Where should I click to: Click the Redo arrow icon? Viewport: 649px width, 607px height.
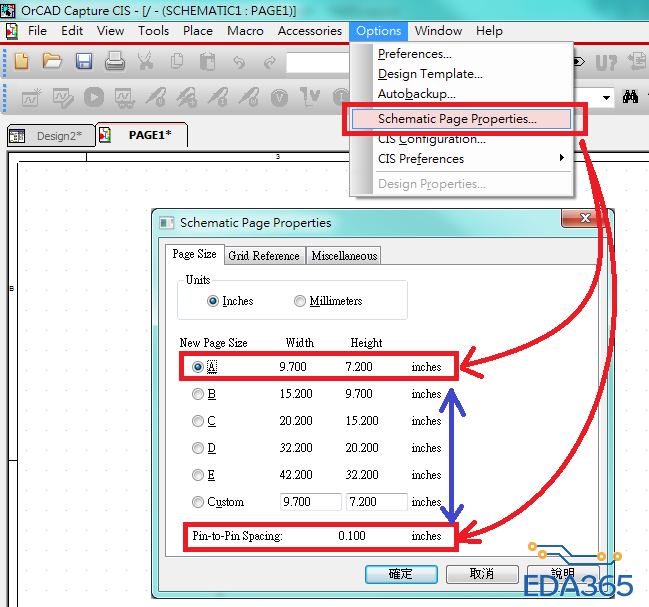270,62
